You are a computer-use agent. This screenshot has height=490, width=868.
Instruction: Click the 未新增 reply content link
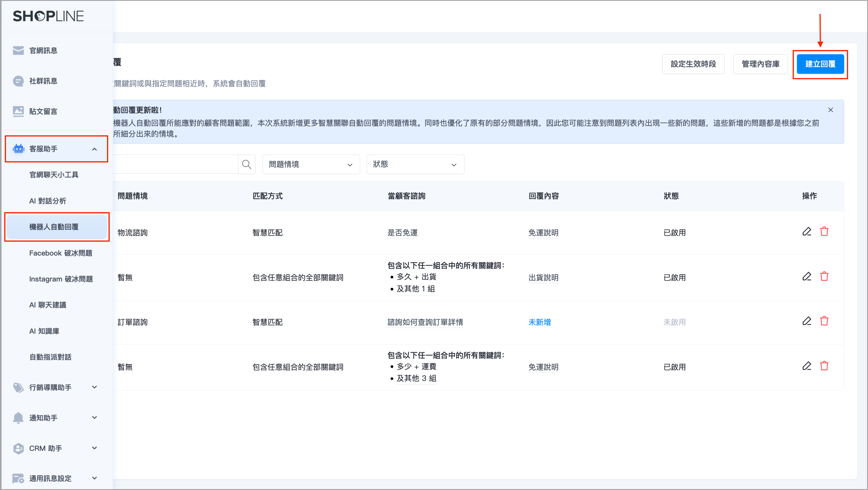point(539,322)
